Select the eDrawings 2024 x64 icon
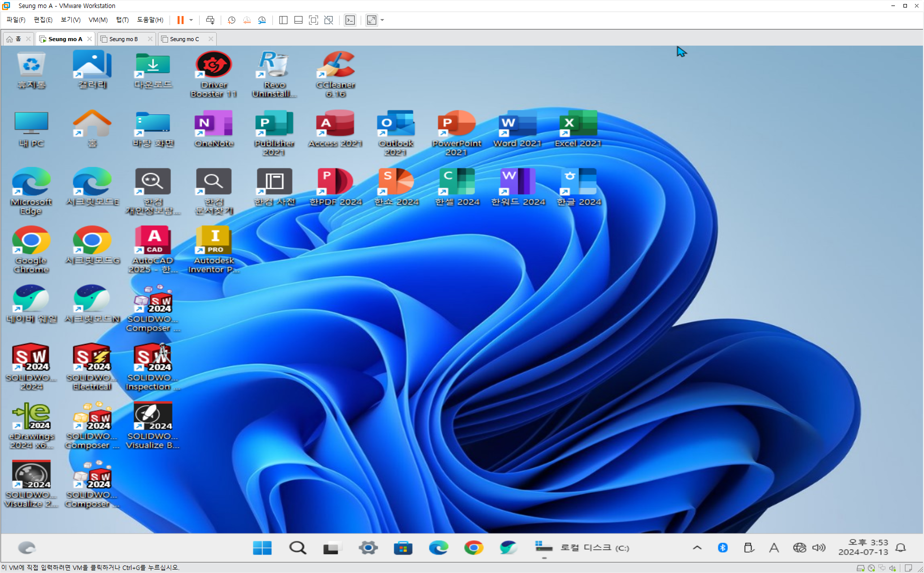This screenshot has height=573, width=924. tap(32, 426)
